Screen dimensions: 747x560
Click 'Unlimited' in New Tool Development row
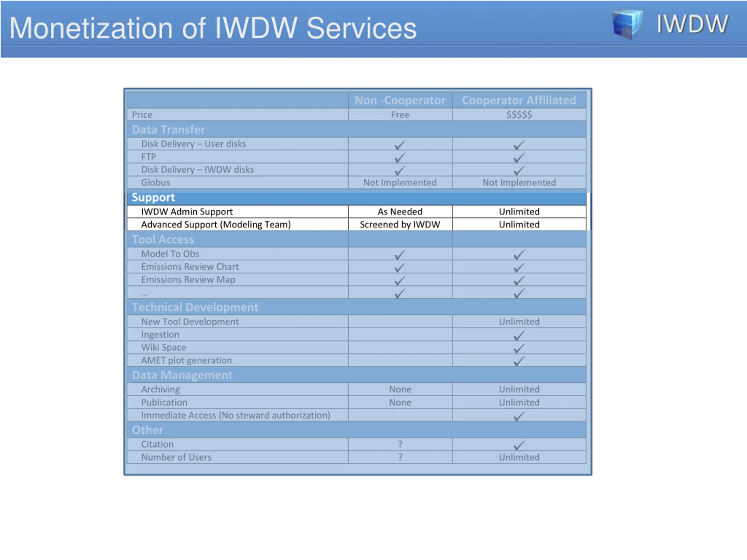[519, 322]
